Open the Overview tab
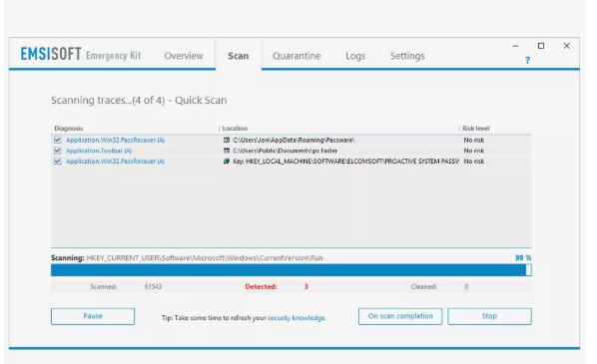Viewport: 597px width, 364px height. click(x=184, y=56)
